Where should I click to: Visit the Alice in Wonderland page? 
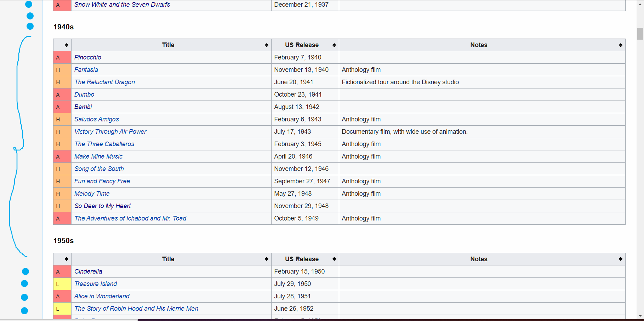[102, 296]
